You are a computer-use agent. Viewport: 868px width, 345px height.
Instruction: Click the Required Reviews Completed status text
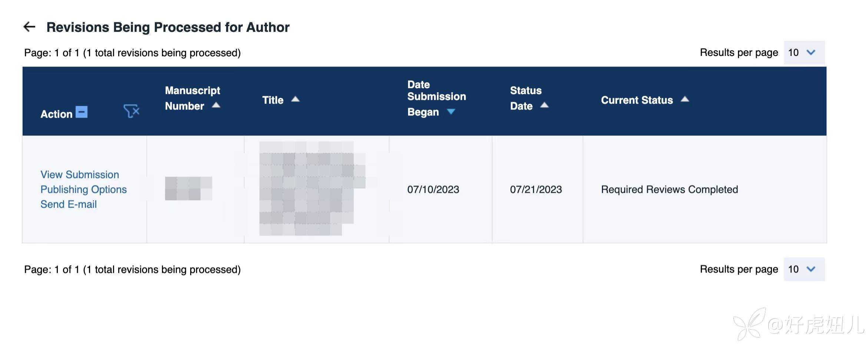669,190
